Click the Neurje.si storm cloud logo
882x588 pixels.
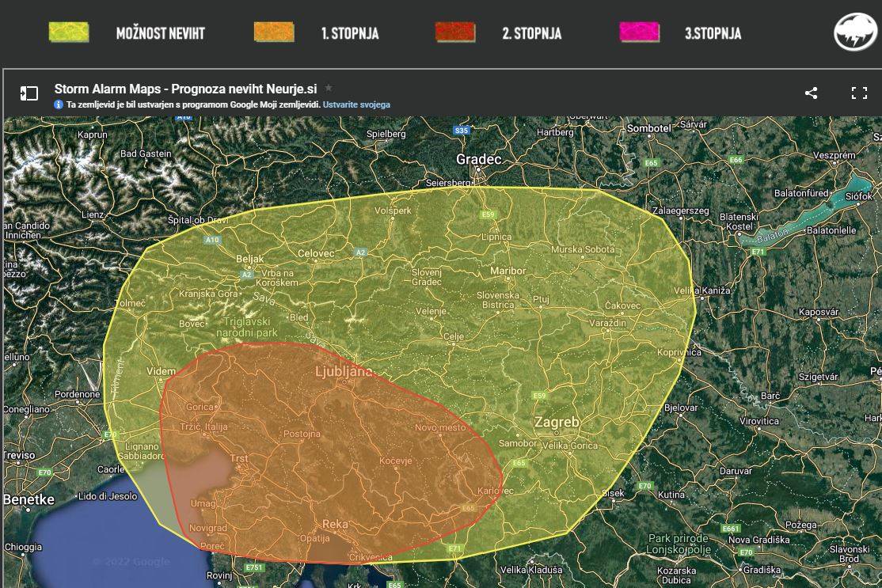pos(855,32)
